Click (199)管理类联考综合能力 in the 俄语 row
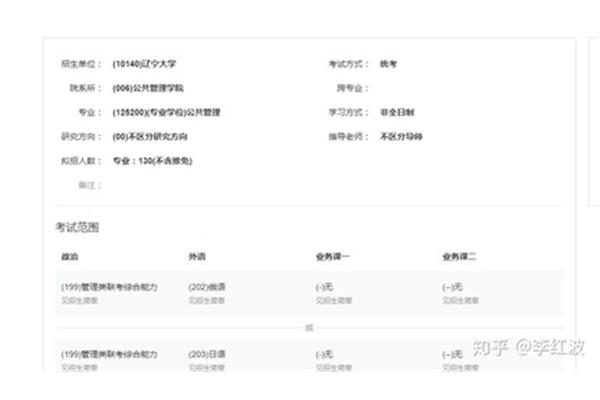Image resolution: width=600 pixels, height=400 pixels. (x=109, y=287)
